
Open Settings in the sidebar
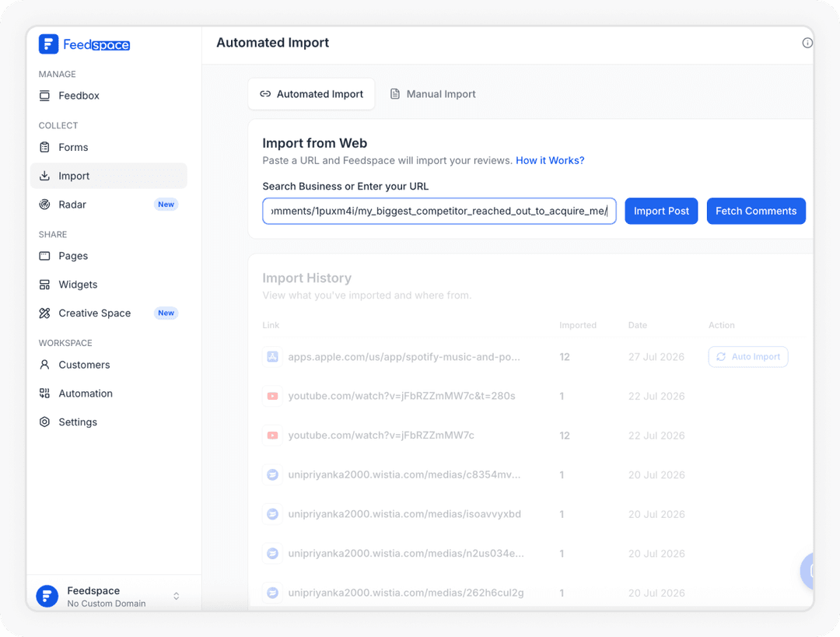click(109, 422)
